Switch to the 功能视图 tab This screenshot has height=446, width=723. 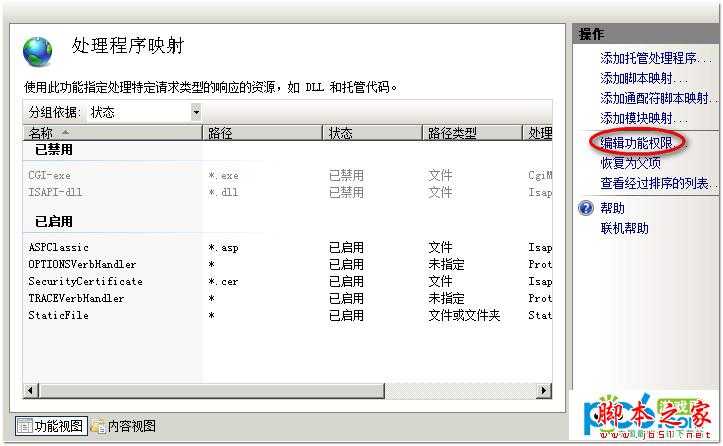point(51,426)
